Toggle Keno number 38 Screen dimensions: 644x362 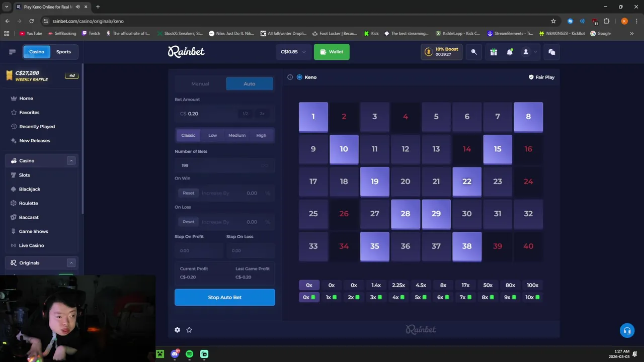[466, 246]
